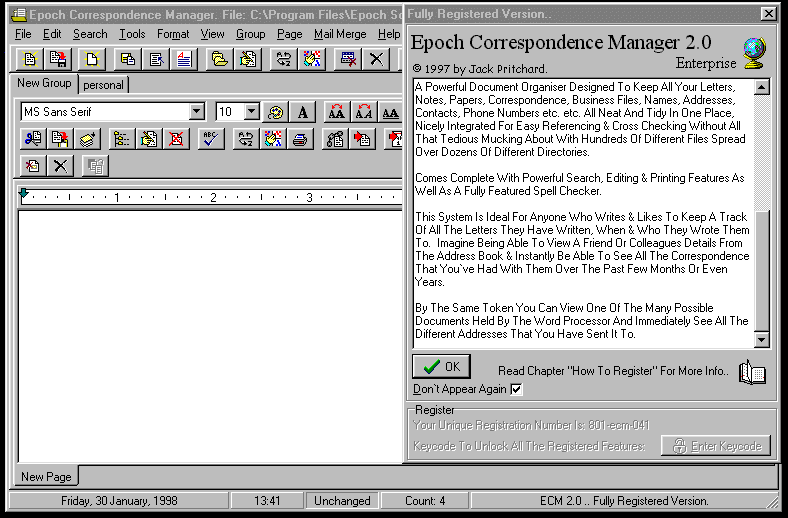Click the open book help icon
Viewport: 788px width, 518px height.
coord(752,372)
